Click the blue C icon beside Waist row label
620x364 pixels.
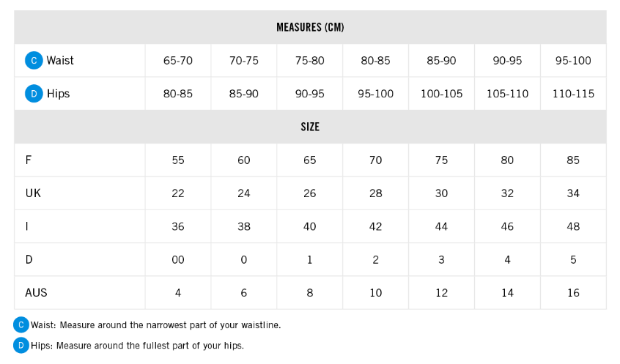pos(34,60)
